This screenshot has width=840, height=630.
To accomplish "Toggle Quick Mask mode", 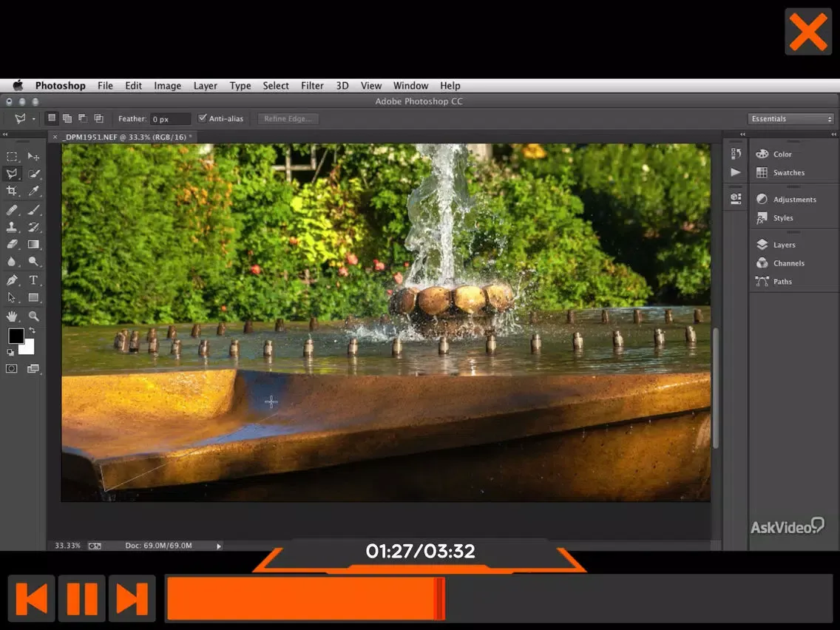I will click(x=12, y=368).
